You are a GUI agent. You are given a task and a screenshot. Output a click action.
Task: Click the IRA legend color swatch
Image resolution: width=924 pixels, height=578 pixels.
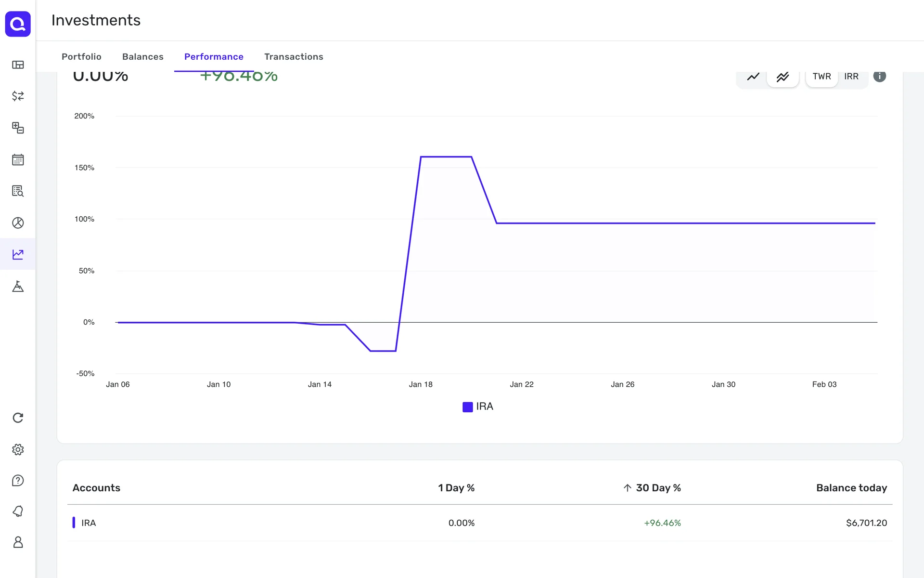pyautogui.click(x=467, y=407)
